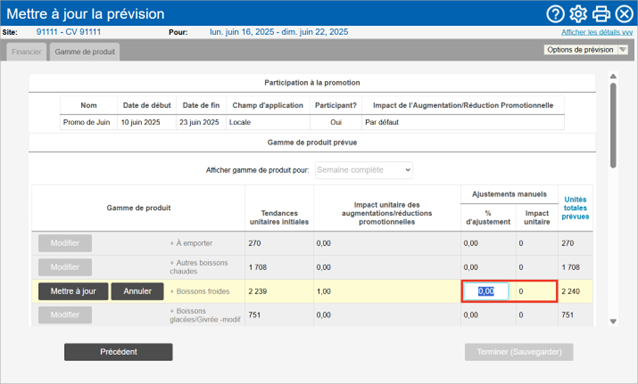
Task: Click the 2 240 total units value
Action: point(571,291)
